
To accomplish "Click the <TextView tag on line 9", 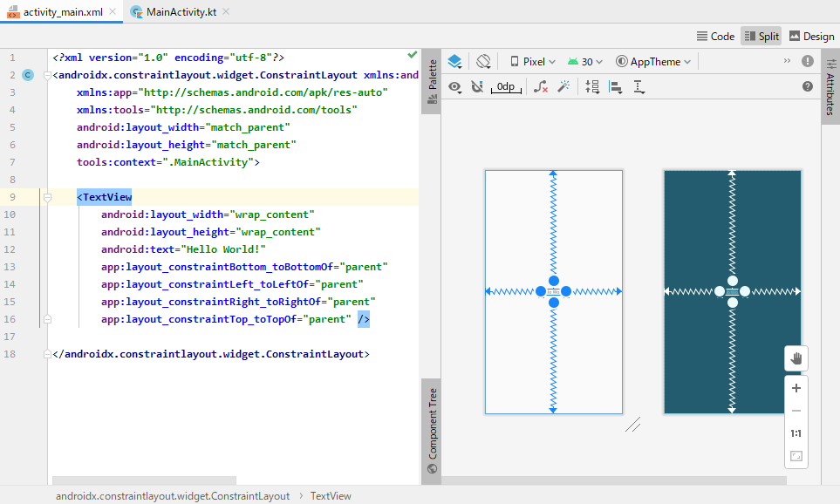I will point(105,197).
